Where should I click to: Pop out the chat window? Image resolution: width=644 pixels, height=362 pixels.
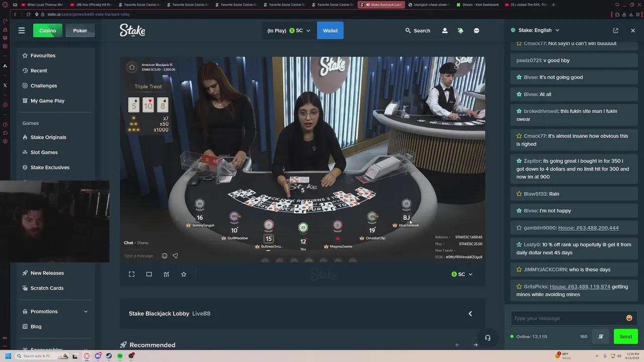click(615, 31)
